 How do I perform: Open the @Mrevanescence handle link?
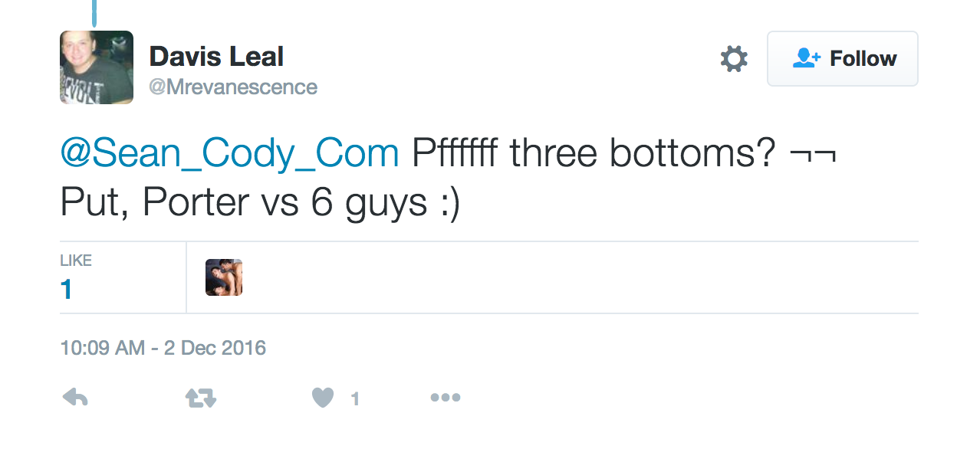click(233, 87)
